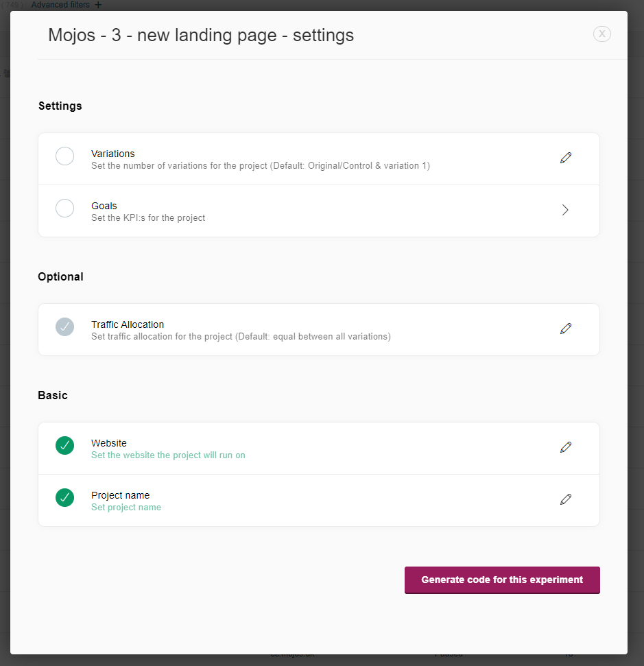Viewport: 644px width, 666px height.
Task: Edit Variations with the pencil icon
Action: tap(565, 158)
